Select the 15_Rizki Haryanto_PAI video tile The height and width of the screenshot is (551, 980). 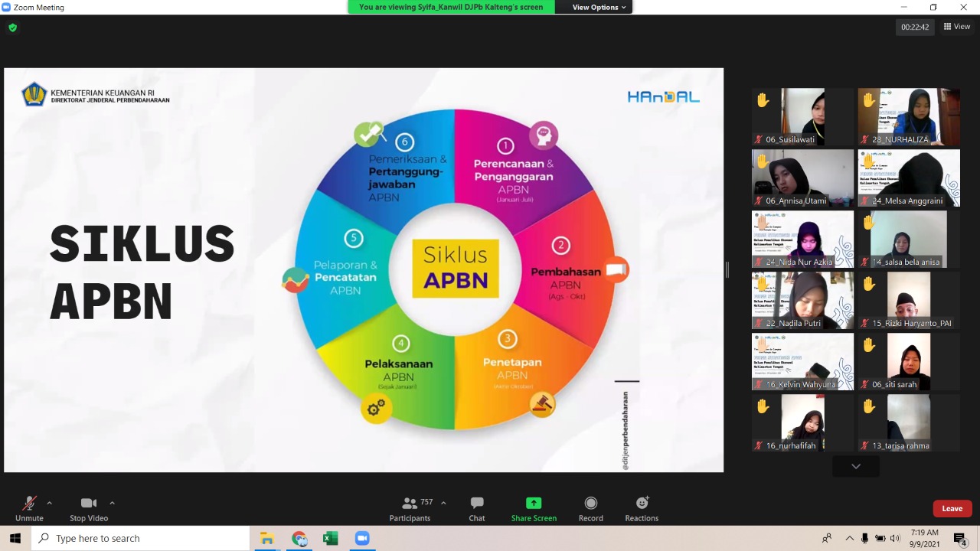(909, 300)
